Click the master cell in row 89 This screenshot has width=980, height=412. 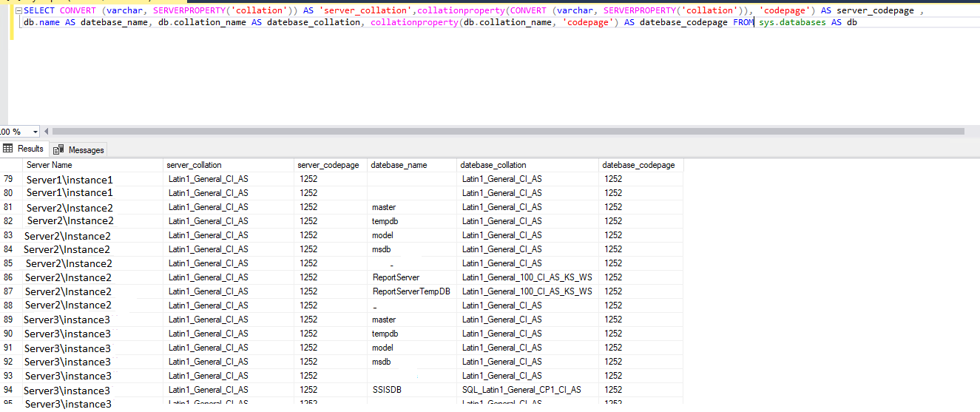(x=412, y=320)
